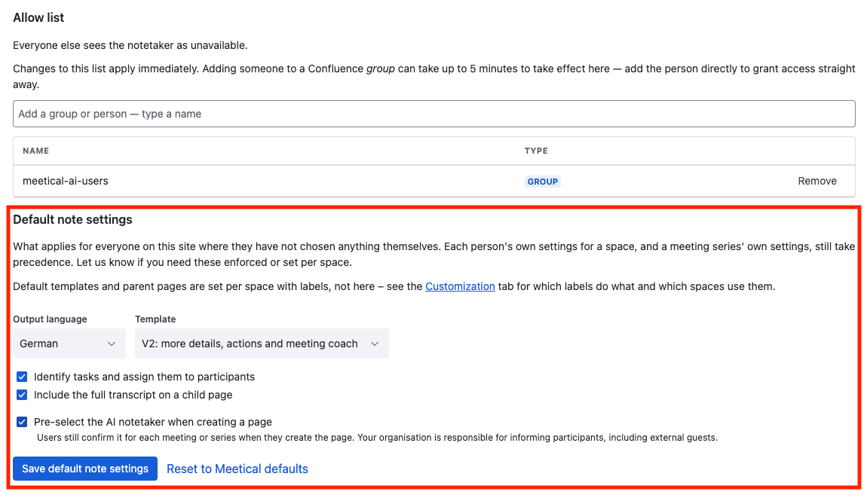Open the Output language dropdown

pyautogui.click(x=69, y=344)
